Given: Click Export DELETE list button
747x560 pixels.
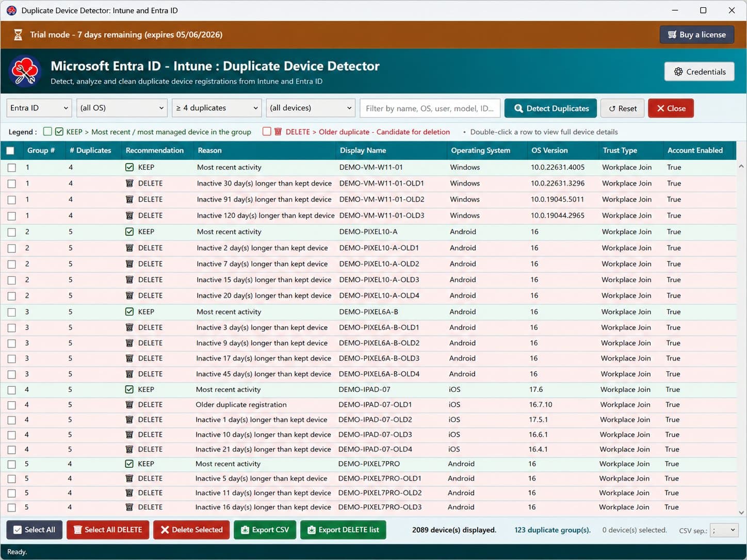Looking at the screenshot, I should coord(343,530).
